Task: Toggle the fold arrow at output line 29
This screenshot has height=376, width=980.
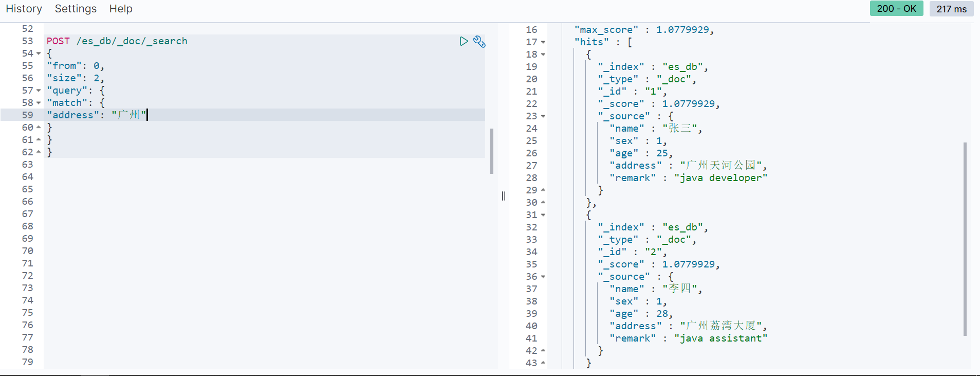Action: 543,190
